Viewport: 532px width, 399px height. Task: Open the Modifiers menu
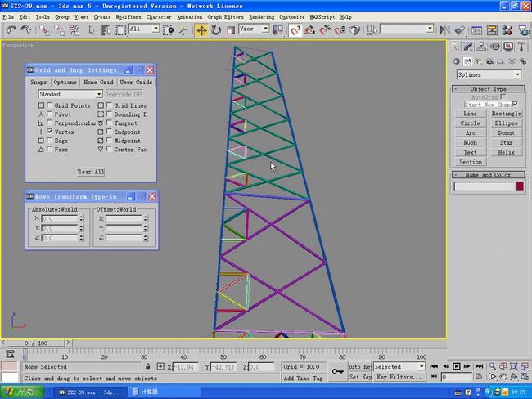[128, 16]
